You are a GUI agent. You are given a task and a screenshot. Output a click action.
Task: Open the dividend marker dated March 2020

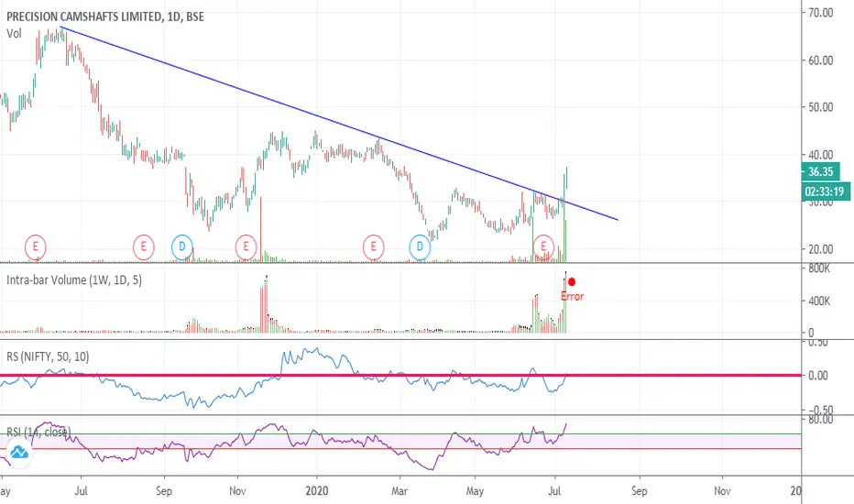[x=420, y=247]
